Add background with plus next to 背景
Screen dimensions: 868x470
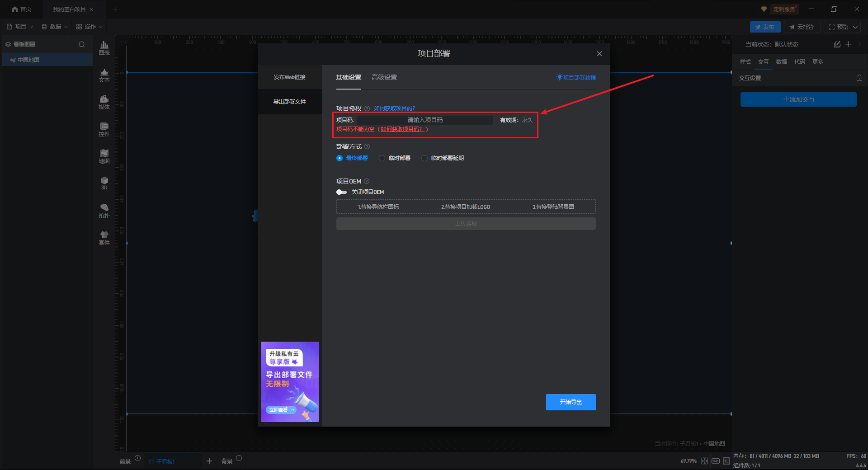click(239, 458)
